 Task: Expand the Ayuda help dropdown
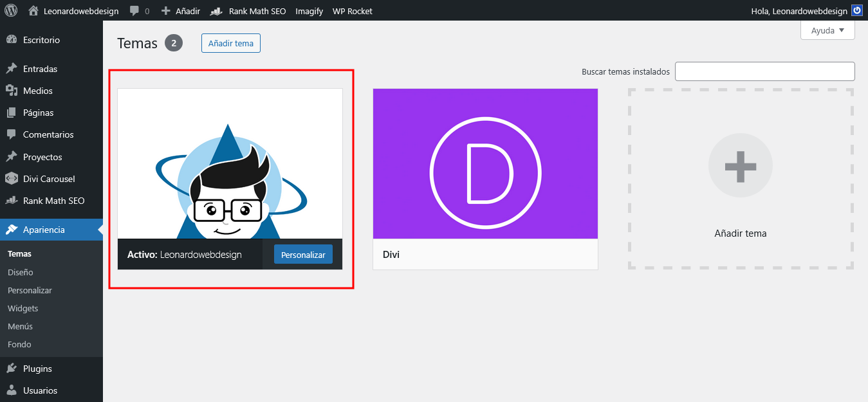827,30
